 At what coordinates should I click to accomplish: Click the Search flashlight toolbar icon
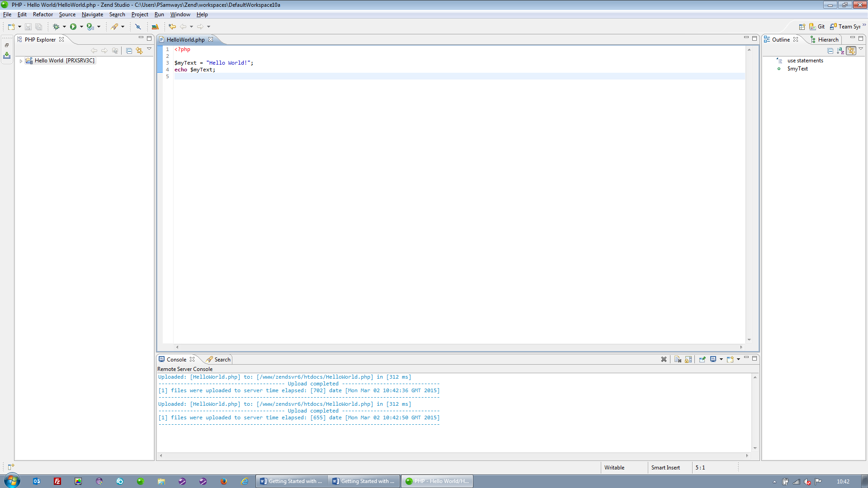click(115, 27)
